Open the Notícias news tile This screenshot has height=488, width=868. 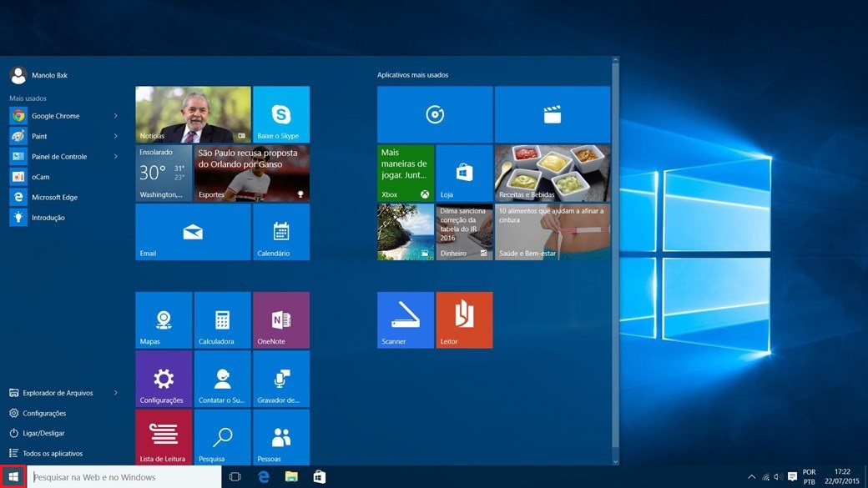pos(193,114)
